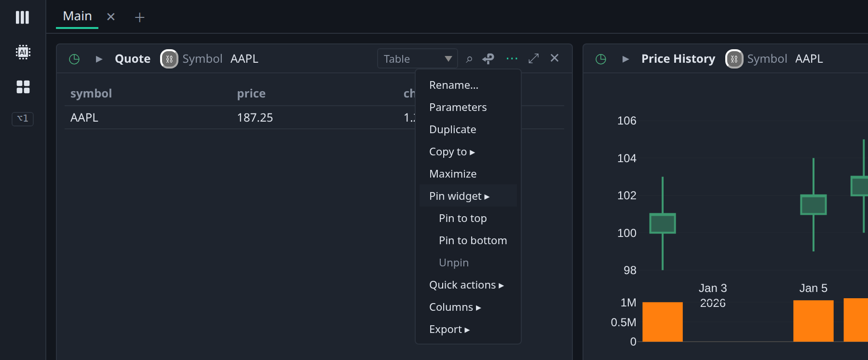Click the Price History widget title
The height and width of the screenshot is (360, 868).
pos(678,59)
